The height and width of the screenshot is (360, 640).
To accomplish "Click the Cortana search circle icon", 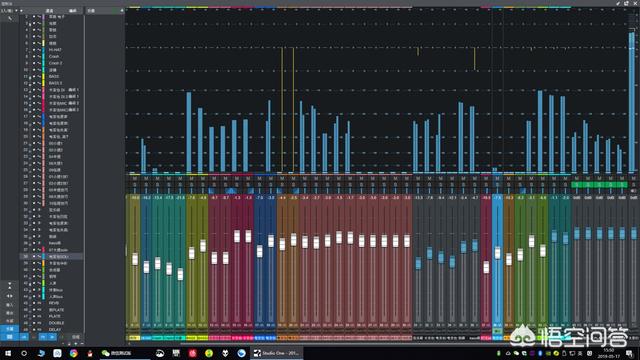I will (x=24, y=353).
